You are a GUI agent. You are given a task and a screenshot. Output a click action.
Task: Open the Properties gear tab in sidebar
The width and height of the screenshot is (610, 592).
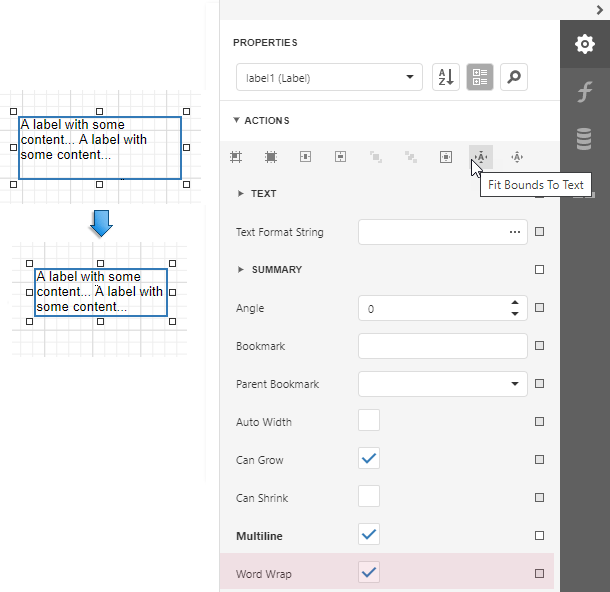pyautogui.click(x=585, y=44)
